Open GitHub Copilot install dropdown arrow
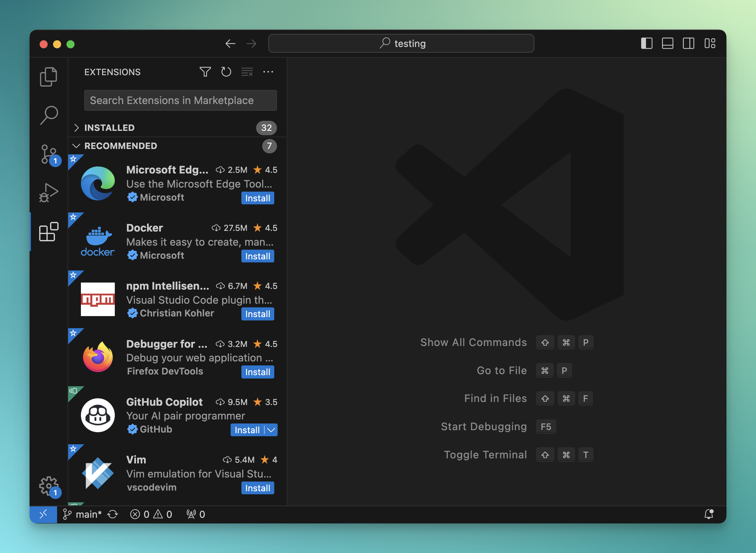The width and height of the screenshot is (756, 553). pyautogui.click(x=271, y=430)
